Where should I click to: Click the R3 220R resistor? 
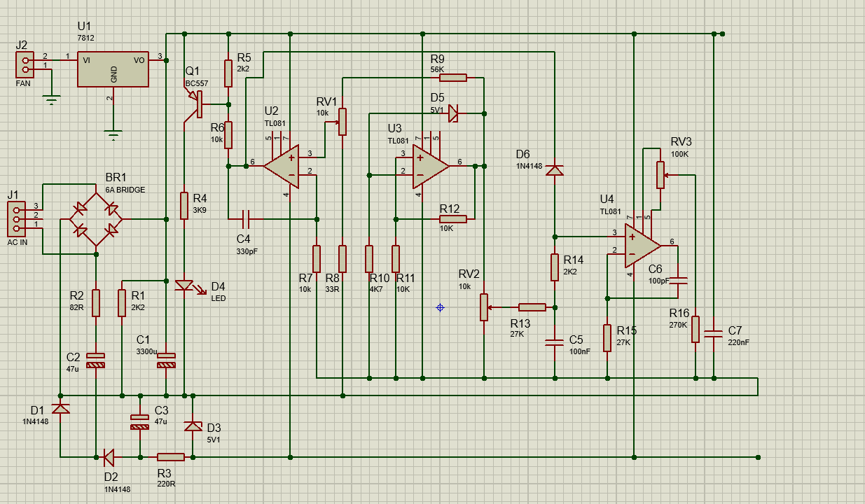tap(170, 457)
